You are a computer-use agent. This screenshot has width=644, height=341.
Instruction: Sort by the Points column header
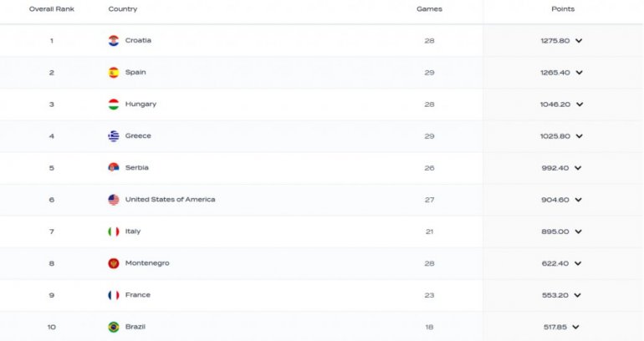pos(563,9)
